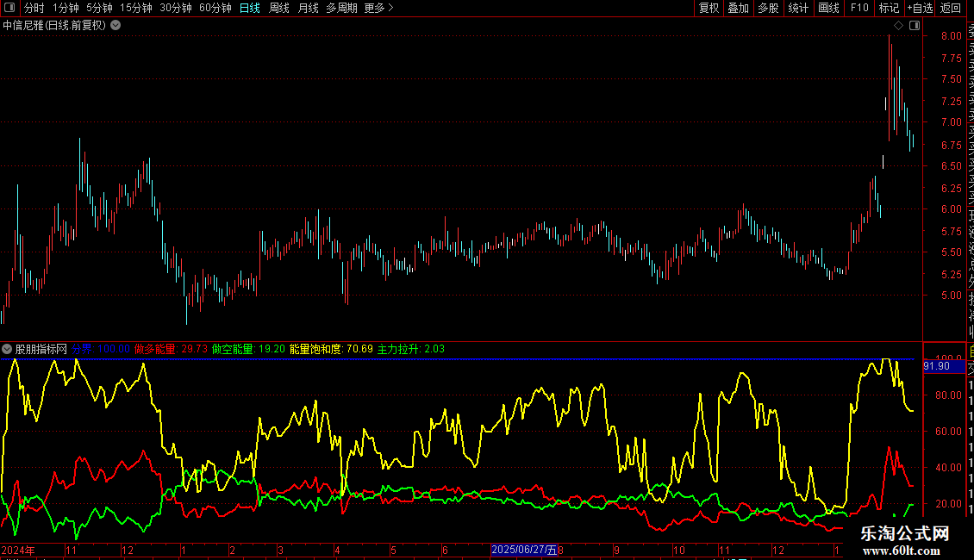974x560 pixels.
Task: Open the 多股 multi-stock view
Action: point(768,8)
